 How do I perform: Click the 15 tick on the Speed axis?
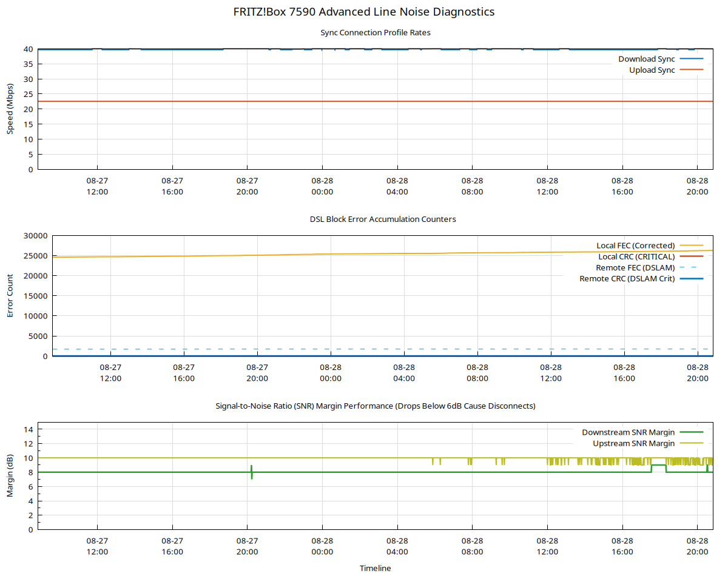tap(28, 124)
